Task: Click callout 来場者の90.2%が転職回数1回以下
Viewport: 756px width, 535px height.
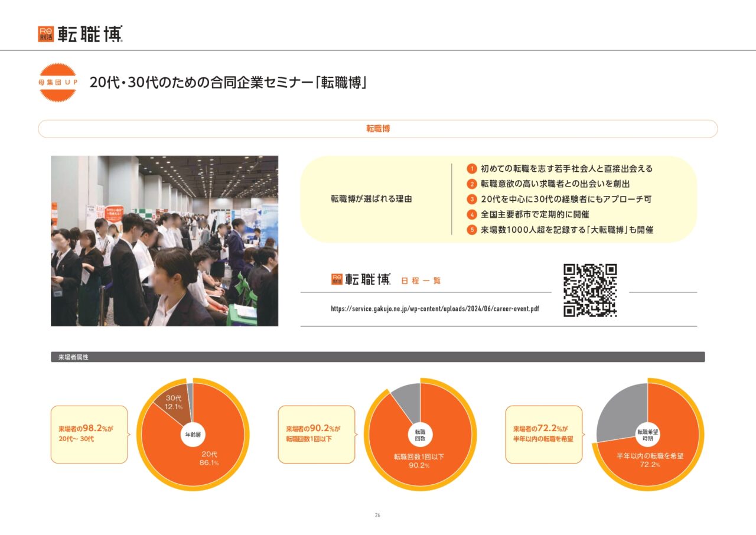Action: (x=317, y=434)
